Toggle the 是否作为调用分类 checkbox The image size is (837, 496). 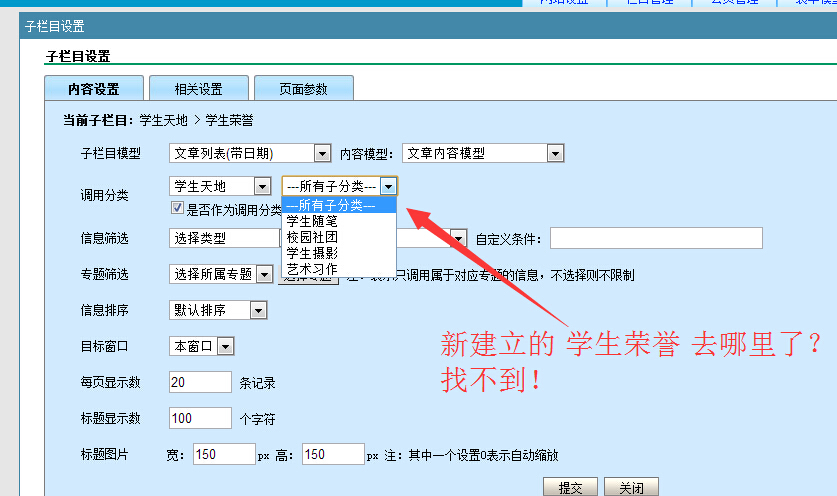pos(178,209)
